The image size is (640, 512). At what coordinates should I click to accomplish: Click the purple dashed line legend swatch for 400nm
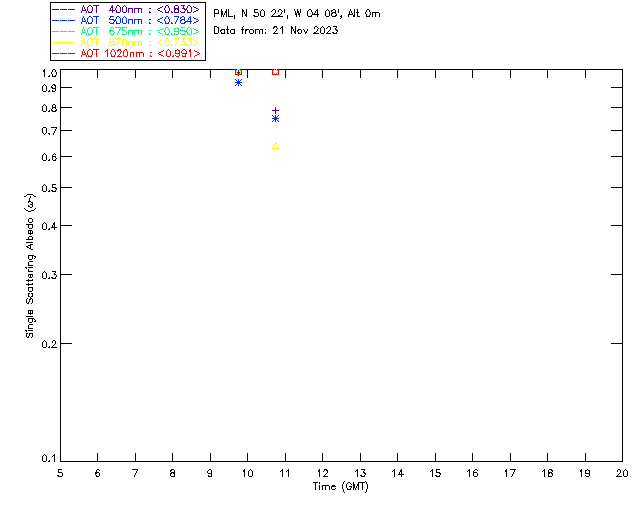(x=63, y=9)
